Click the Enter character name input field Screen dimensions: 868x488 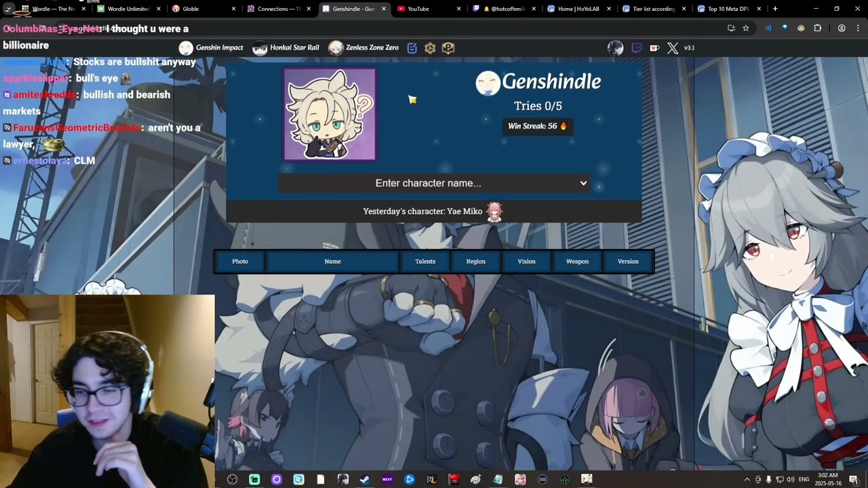coord(434,183)
